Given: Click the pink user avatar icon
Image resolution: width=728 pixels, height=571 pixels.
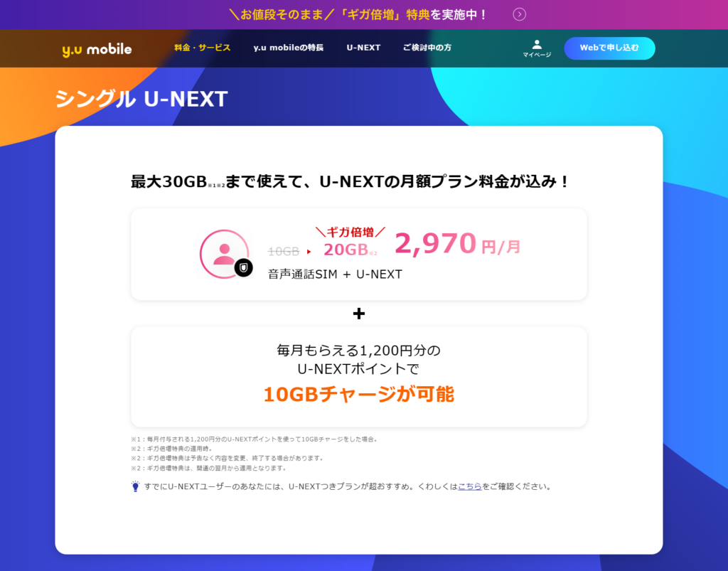Looking at the screenshot, I should [223, 254].
